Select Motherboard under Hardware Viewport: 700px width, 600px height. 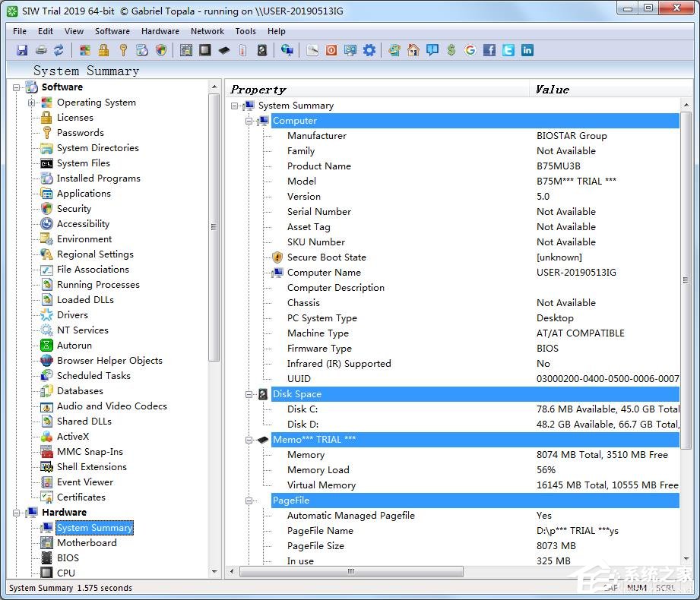[87, 543]
